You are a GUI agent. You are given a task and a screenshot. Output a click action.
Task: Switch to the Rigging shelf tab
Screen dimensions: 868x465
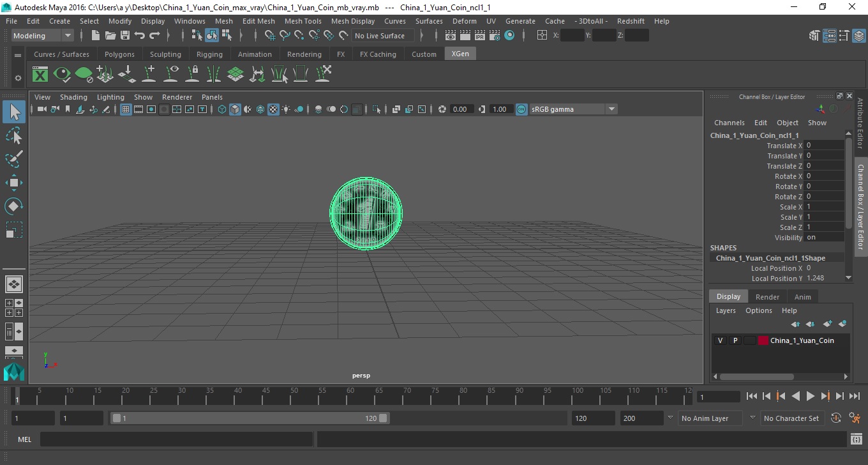[209, 54]
